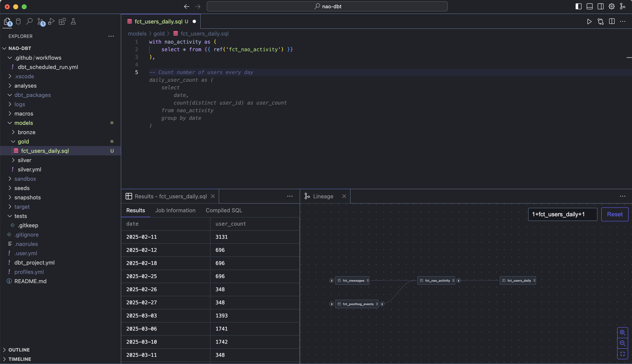Toggle the secondary side bar
The height and width of the screenshot is (364, 632).
point(600,7)
